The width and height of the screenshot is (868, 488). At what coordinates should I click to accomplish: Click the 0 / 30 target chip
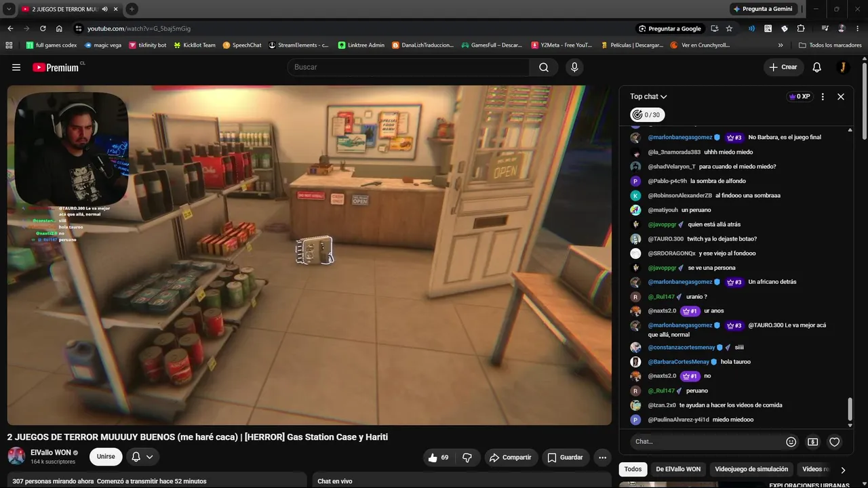[648, 115]
